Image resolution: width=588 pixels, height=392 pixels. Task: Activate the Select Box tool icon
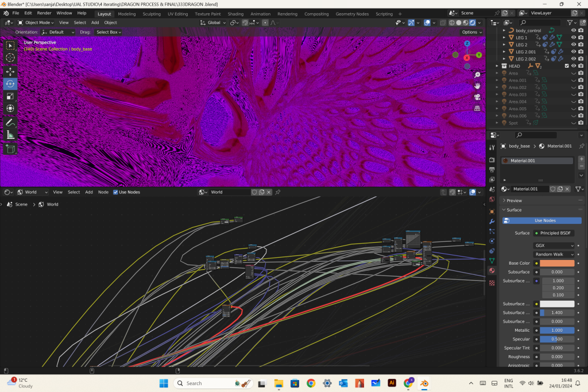[10, 45]
